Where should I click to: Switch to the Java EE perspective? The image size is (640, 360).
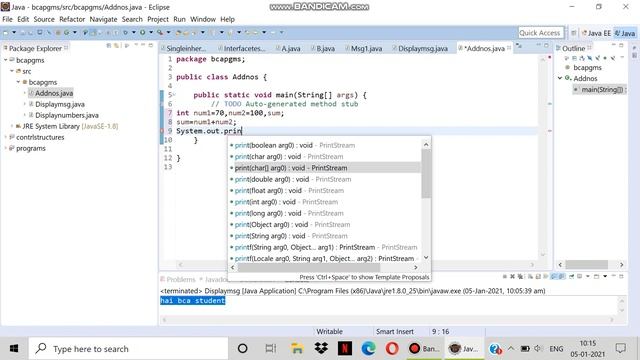(x=596, y=33)
